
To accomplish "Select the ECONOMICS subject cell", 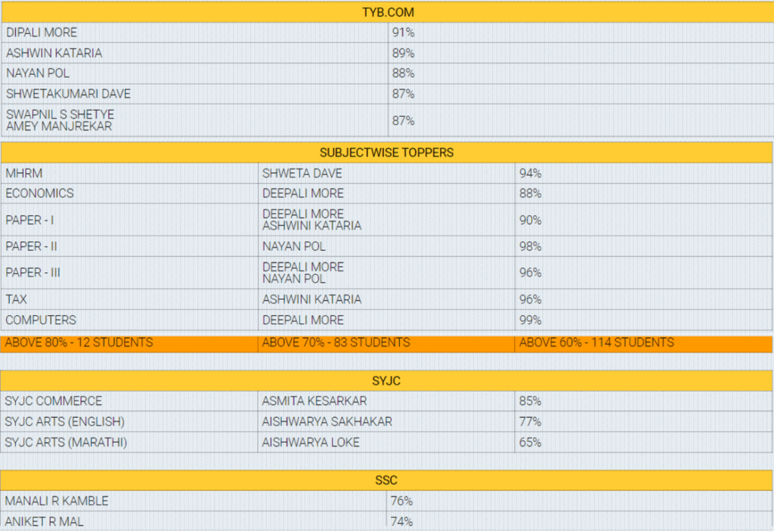I will click(129, 193).
